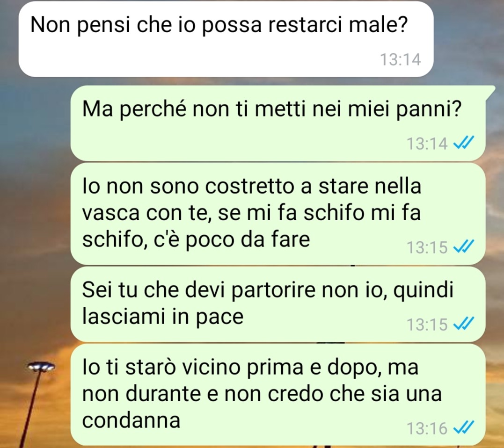Screen dimensions: 504x448
Task: Click the 13:14 timestamp on the 'miei panni' message
Action: [x=427, y=143]
